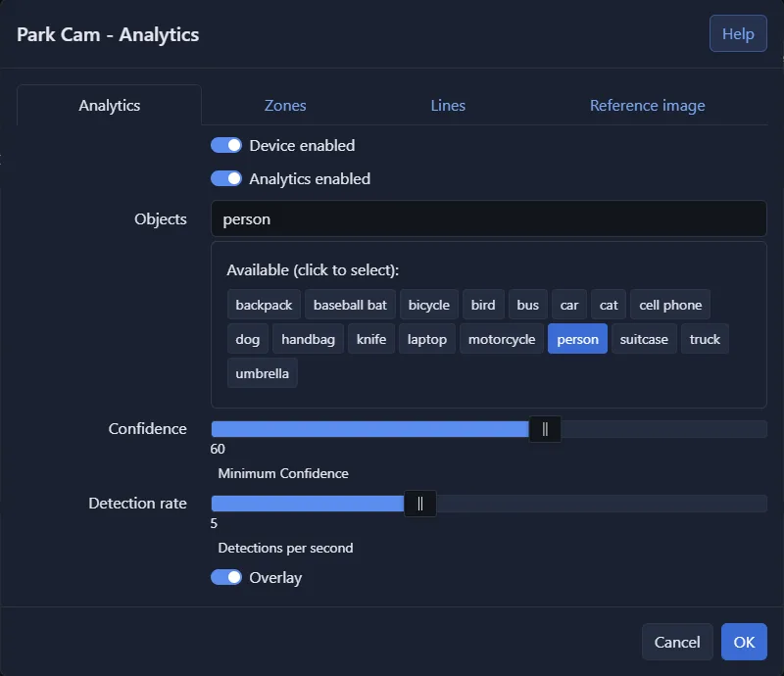784x676 pixels.
Task: Select the suitcase object chip
Action: 644,339
